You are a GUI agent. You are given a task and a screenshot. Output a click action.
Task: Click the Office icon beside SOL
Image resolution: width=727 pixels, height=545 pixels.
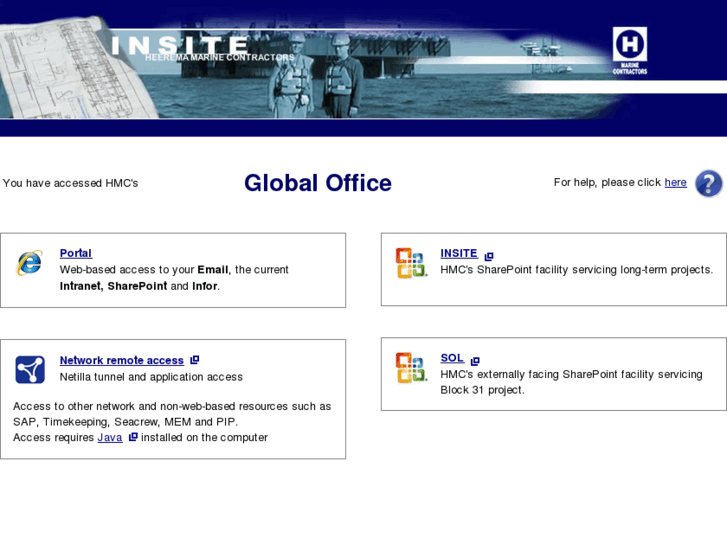pos(411,368)
